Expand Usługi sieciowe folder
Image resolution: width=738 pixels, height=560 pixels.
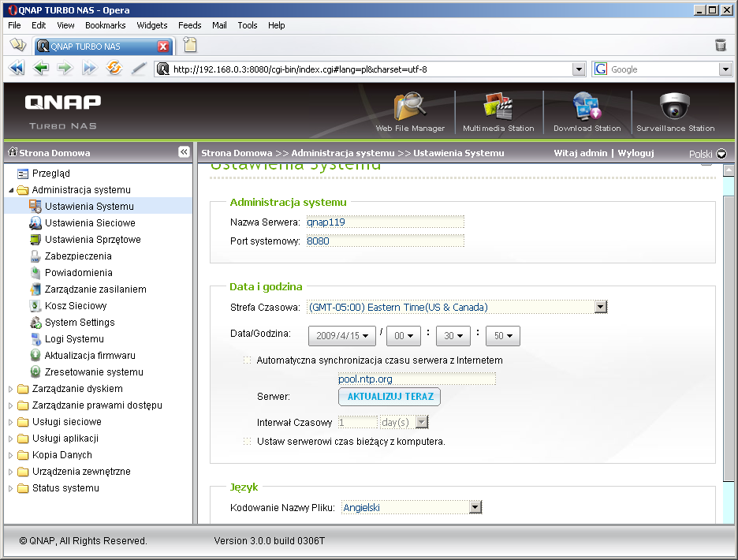tap(11, 422)
